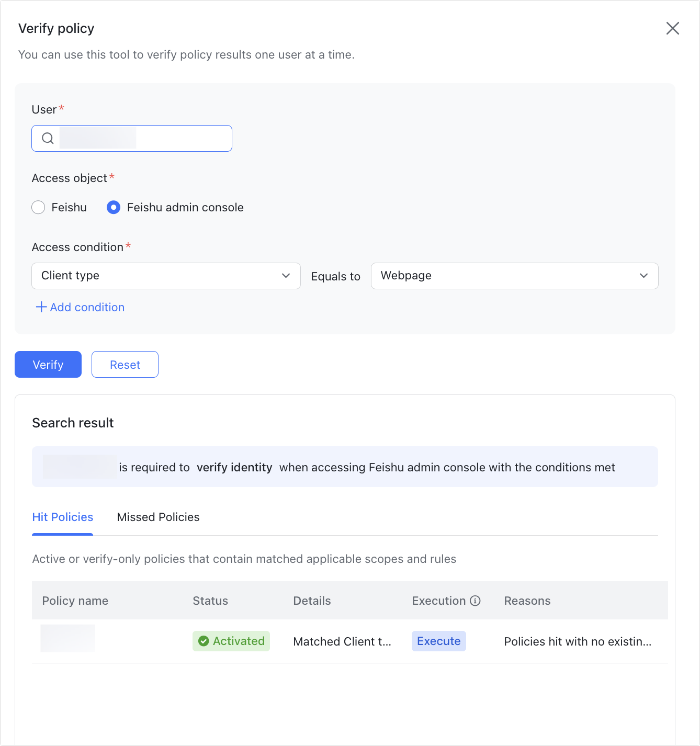Click the plus icon beside Add condition
This screenshot has height=746, width=700.
coord(41,307)
